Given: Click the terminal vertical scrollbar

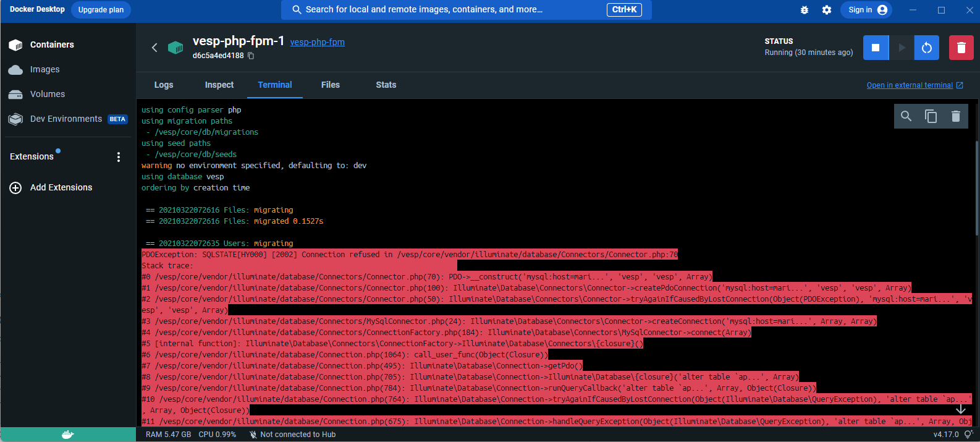Looking at the screenshot, I should tap(977, 188).
